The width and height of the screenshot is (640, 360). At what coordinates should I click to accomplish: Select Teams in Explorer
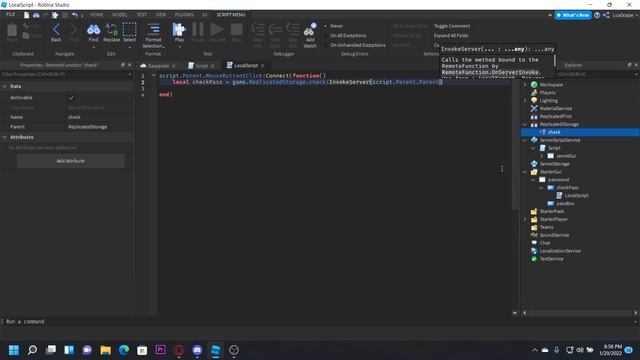[547, 227]
